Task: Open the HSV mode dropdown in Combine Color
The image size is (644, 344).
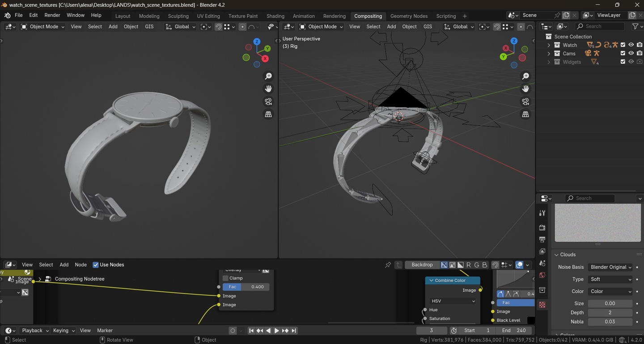Action: pos(453,301)
